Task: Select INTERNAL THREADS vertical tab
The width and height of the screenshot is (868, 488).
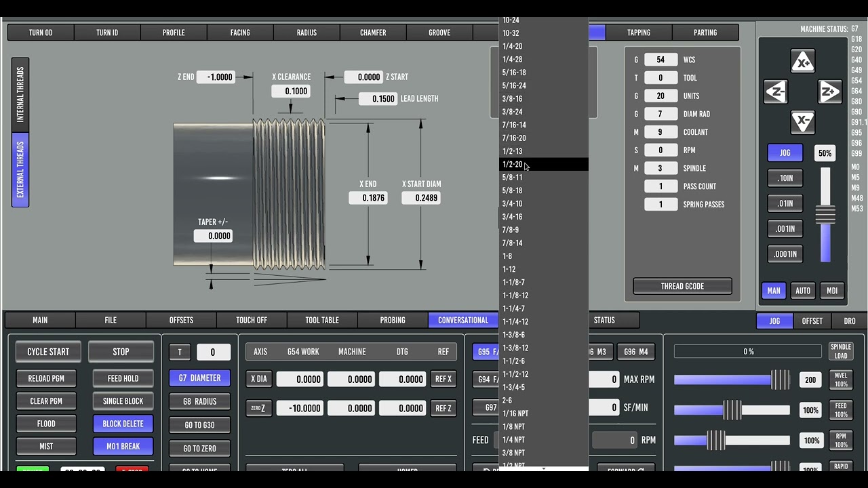Action: [20, 94]
